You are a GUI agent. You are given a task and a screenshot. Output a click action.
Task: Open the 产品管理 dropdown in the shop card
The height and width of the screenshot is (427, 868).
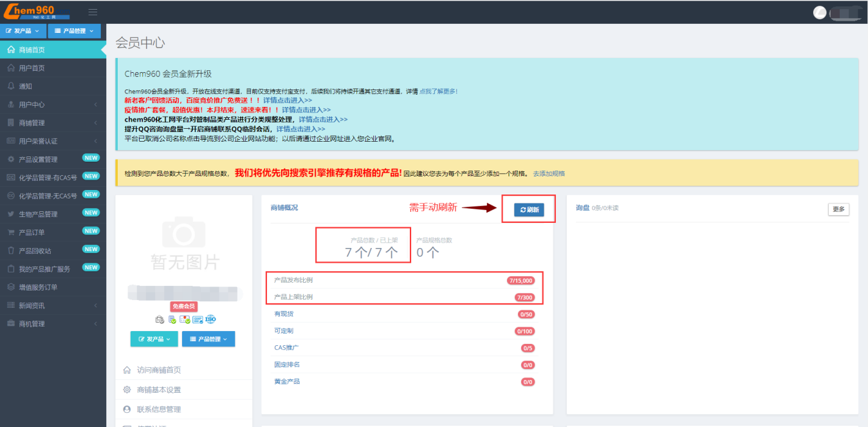208,339
